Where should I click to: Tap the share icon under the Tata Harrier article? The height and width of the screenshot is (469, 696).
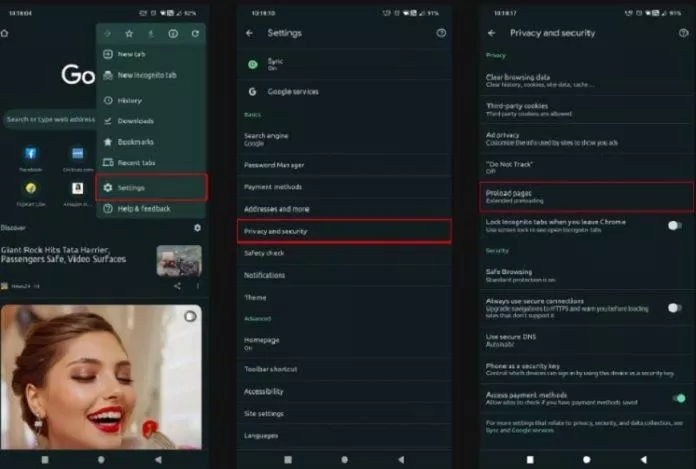point(177,286)
